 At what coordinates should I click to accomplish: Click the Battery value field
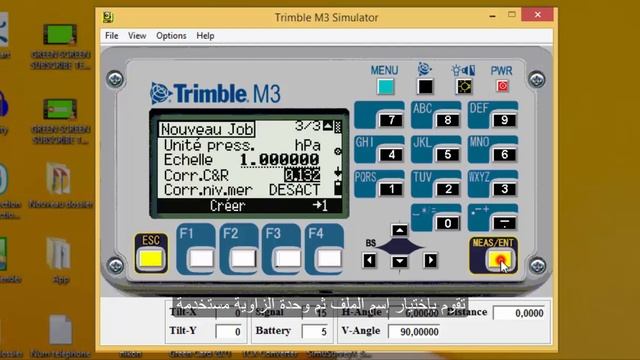(x=315, y=331)
